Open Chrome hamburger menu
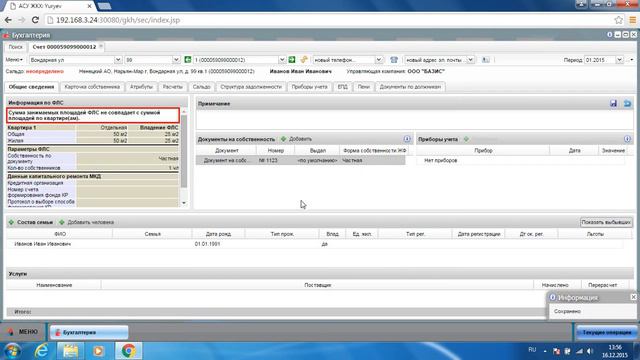This screenshot has width=640, height=360. [633, 20]
